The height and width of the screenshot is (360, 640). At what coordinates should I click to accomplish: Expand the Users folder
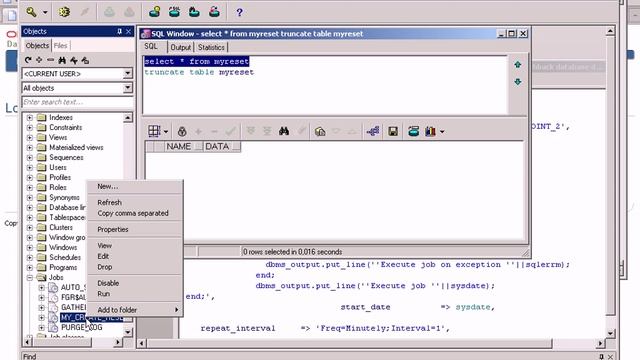coord(30,167)
